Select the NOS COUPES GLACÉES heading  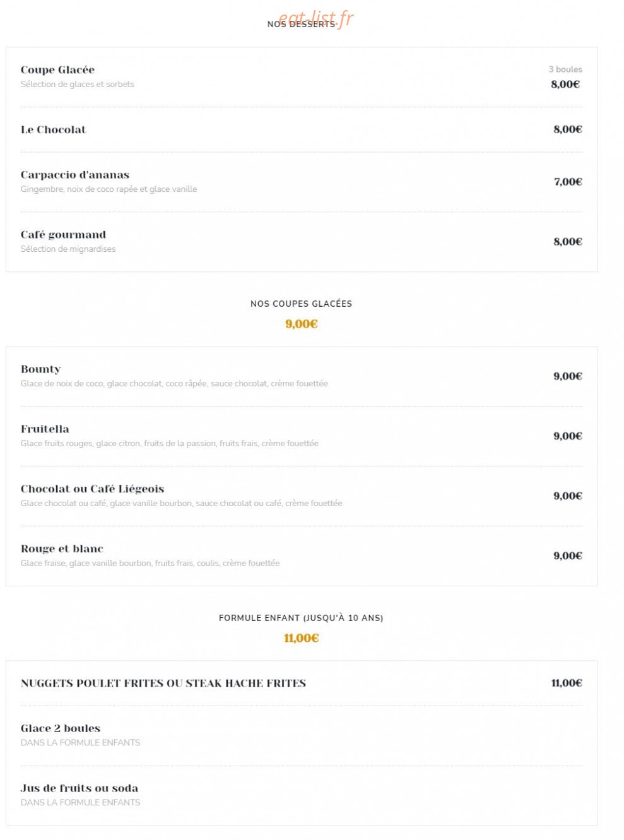[301, 304]
